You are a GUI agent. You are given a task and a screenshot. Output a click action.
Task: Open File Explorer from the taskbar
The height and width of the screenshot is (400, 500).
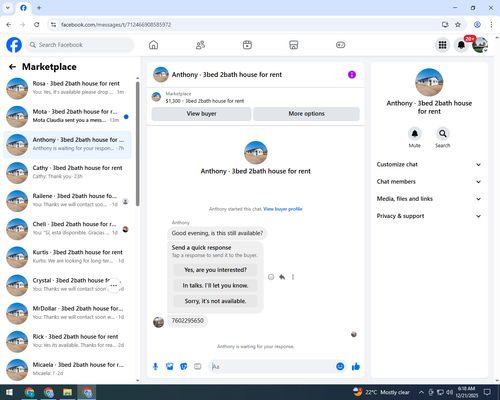pyautogui.click(x=67, y=392)
